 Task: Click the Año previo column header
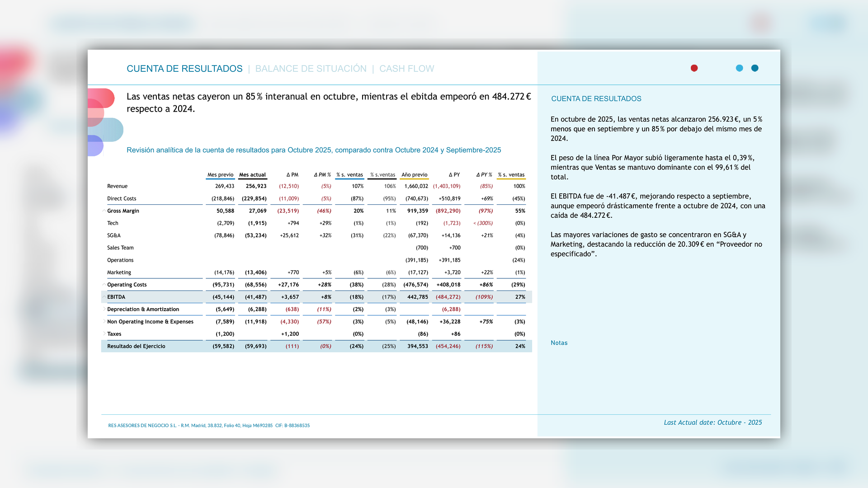pyautogui.click(x=414, y=175)
